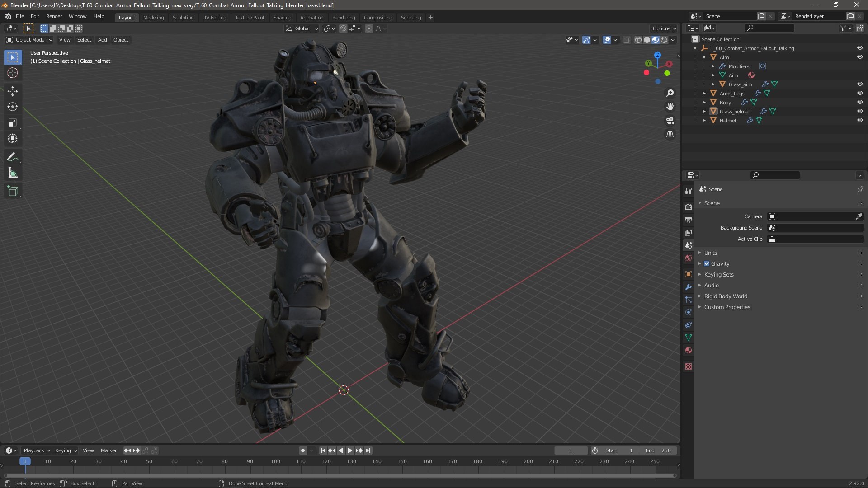The image size is (868, 488).
Task: Open the Texture properties tab
Action: click(689, 366)
